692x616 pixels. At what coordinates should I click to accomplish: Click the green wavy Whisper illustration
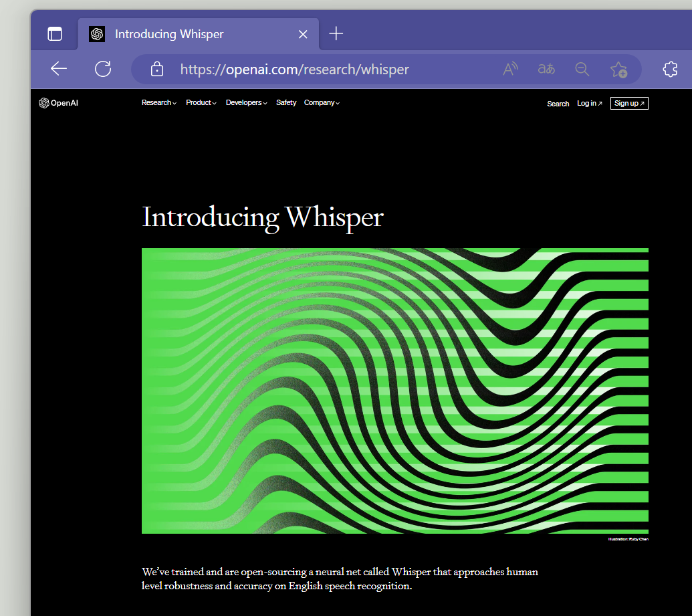(x=395, y=391)
